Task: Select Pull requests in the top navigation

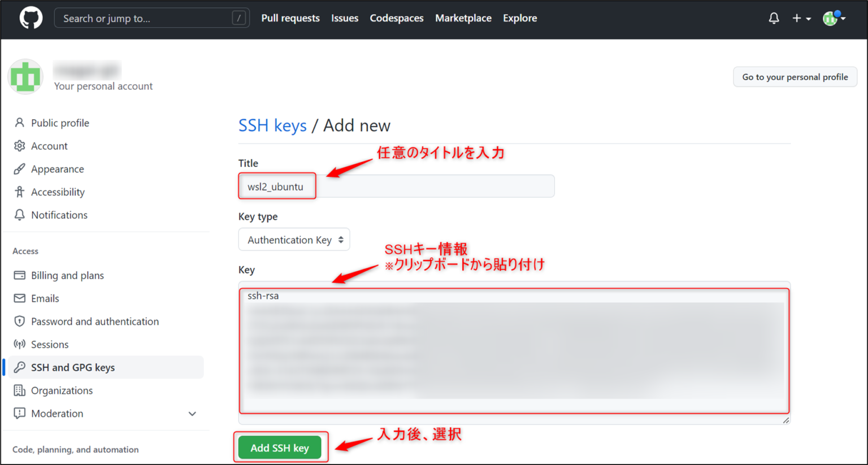Action: click(x=290, y=18)
